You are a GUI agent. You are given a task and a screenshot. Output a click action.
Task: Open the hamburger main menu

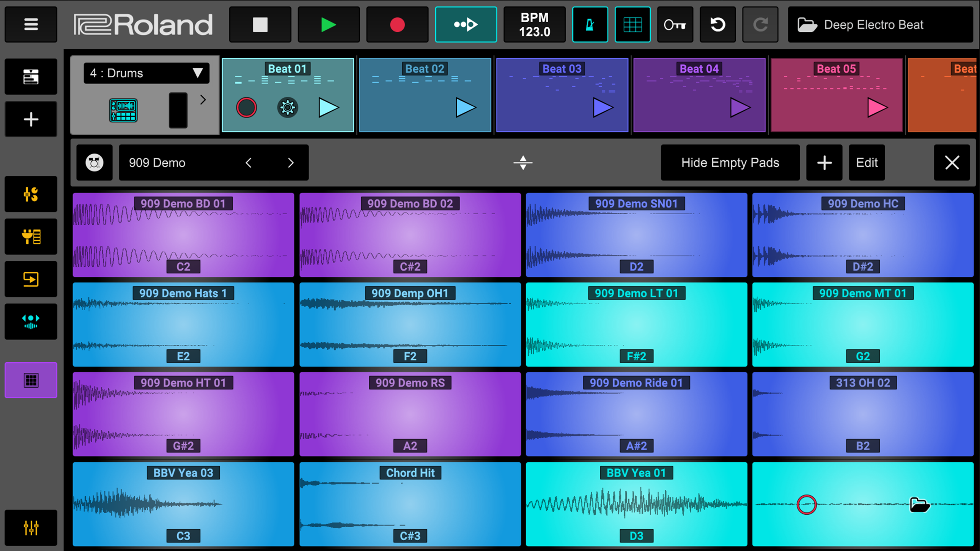[31, 24]
